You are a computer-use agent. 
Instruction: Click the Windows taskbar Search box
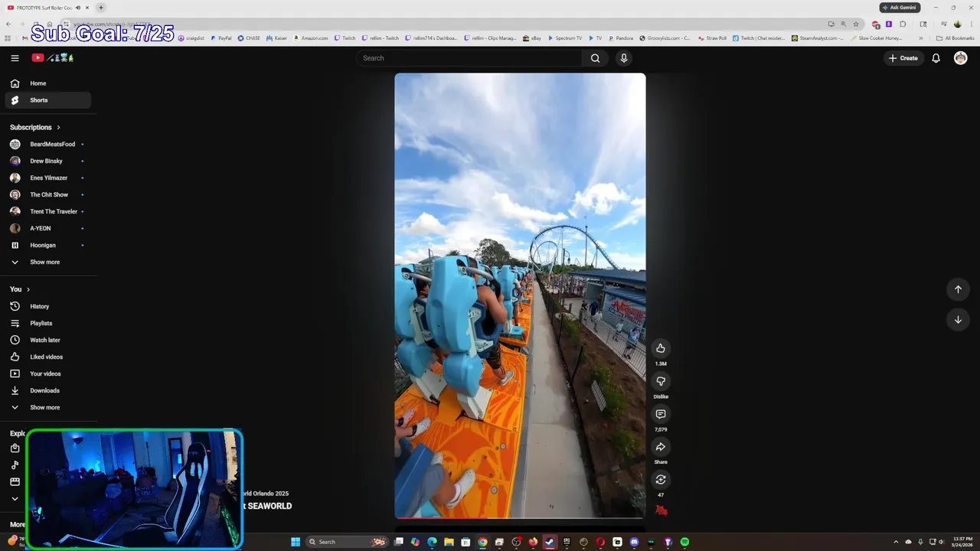coord(346,542)
